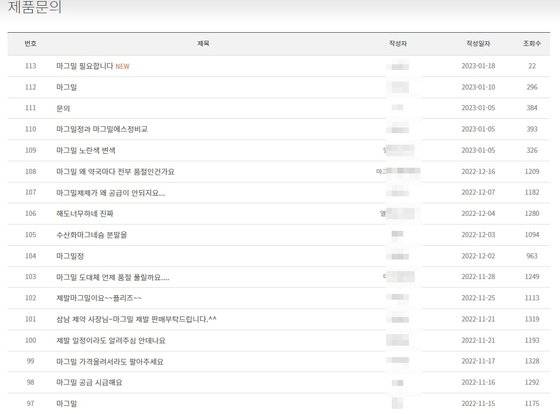Viewport: 560px width, 414px height.
Task: Open '마그밀제제가 왜 공급이 안되지요...' post
Action: (110, 193)
